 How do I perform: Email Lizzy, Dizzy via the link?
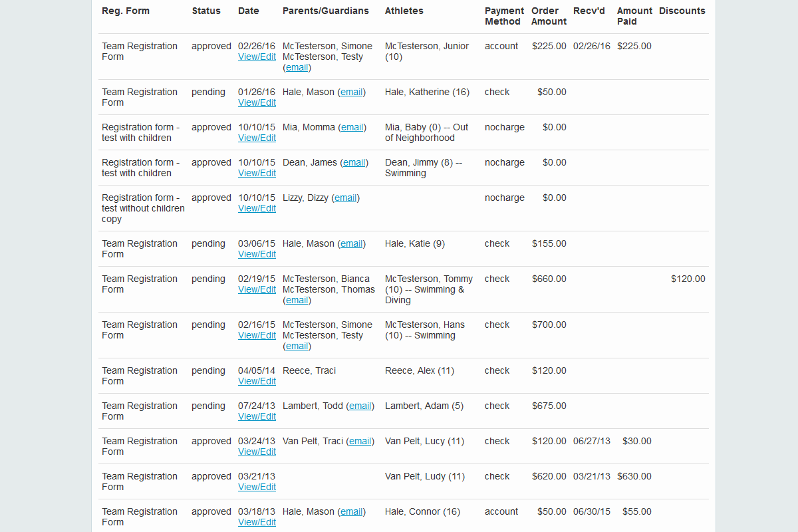[345, 198]
